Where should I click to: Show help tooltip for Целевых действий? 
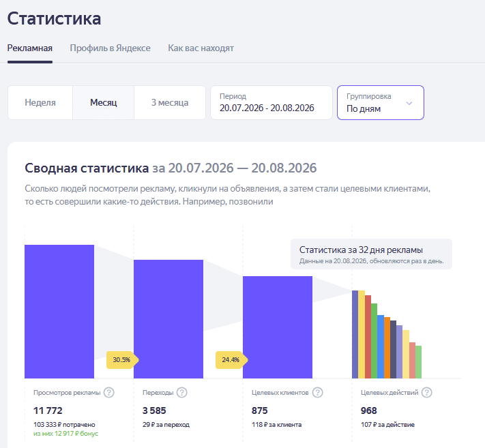click(x=427, y=392)
